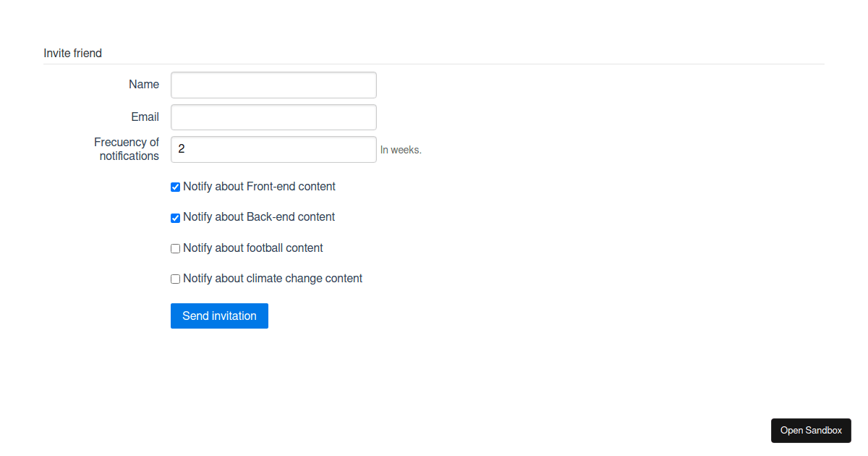Click the "Name" field label

pos(144,85)
